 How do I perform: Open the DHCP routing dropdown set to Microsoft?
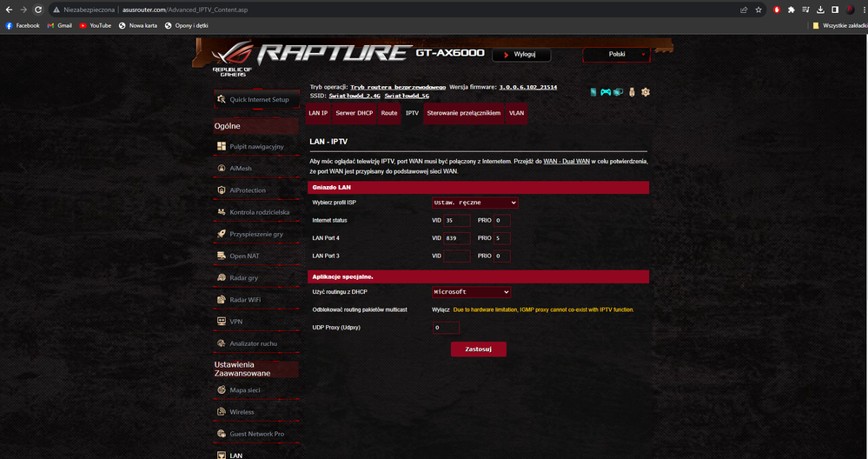click(x=471, y=292)
